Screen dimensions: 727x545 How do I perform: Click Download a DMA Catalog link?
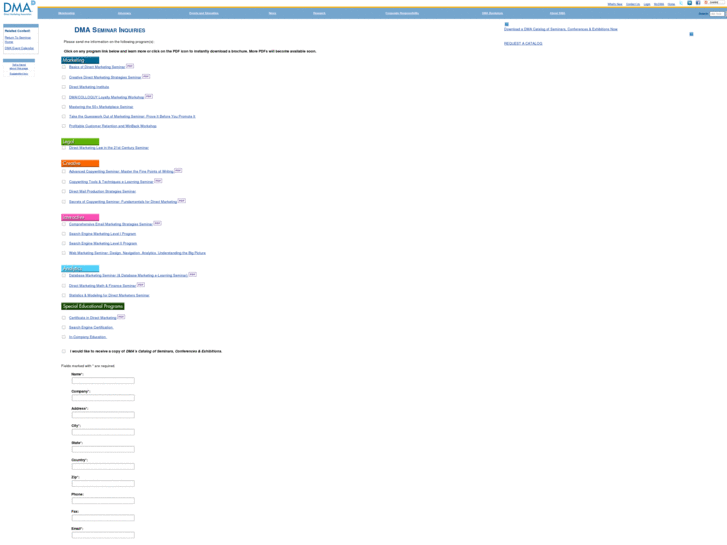coord(561,29)
